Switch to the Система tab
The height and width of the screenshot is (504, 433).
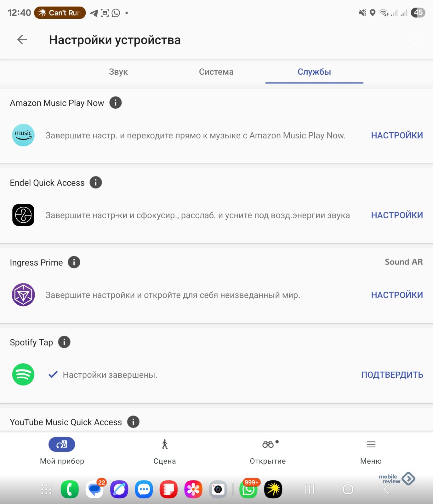(x=216, y=72)
